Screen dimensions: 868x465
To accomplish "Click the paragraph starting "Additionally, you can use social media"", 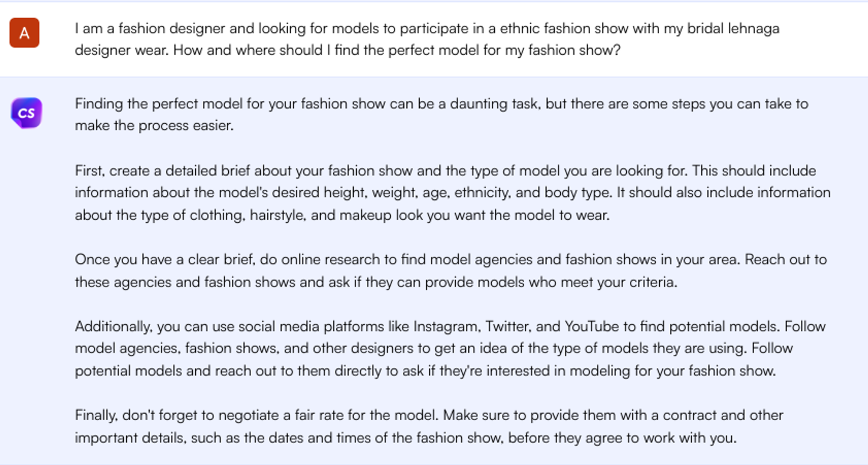I will (x=450, y=349).
